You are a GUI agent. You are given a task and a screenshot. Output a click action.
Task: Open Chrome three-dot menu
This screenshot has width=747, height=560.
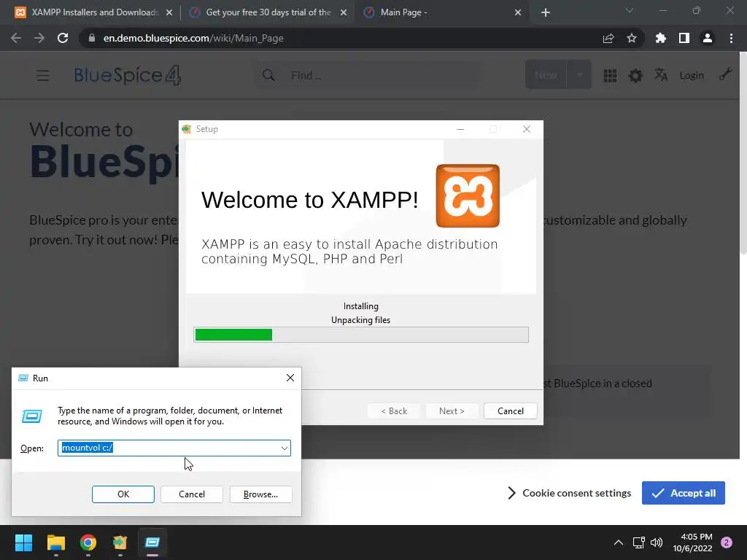731,38
